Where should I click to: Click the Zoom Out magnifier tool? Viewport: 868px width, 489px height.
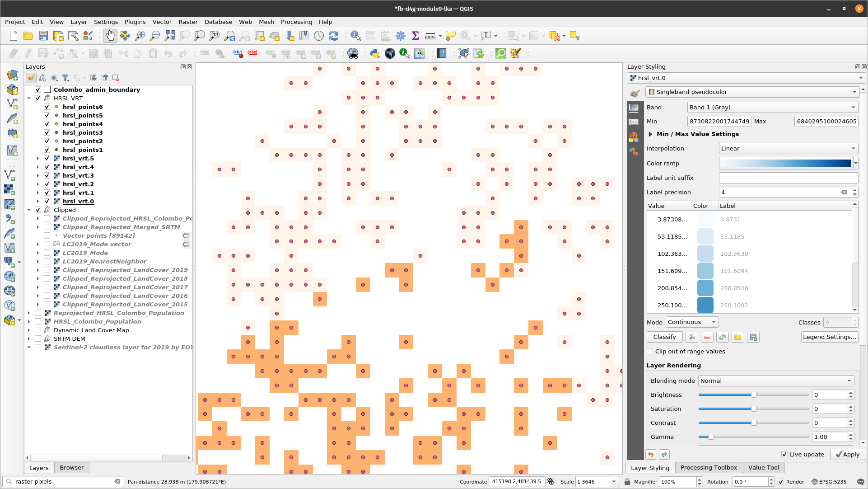[x=155, y=36]
